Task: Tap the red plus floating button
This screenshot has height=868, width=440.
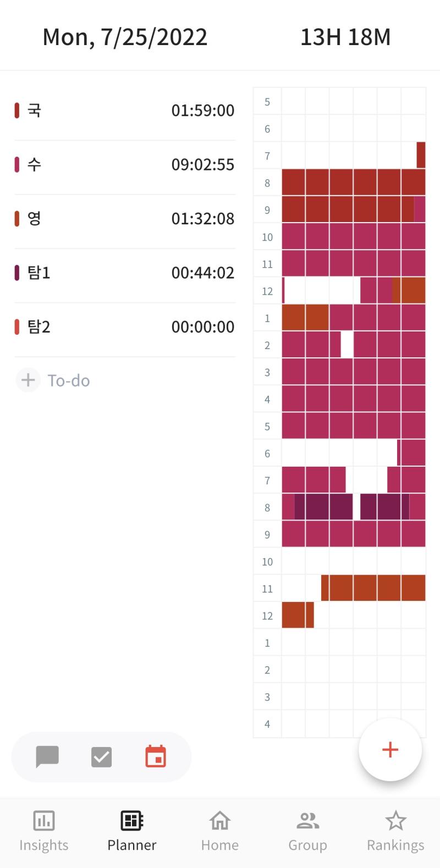Action: tap(390, 749)
